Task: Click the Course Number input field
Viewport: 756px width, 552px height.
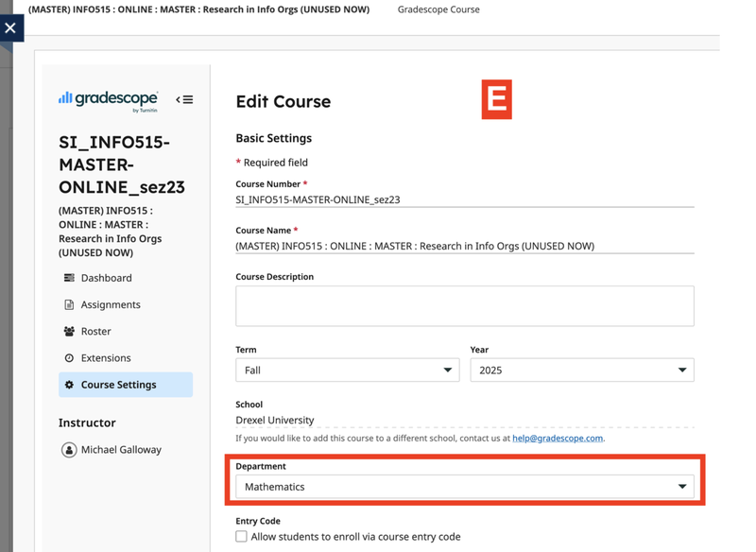Action: 464,200
